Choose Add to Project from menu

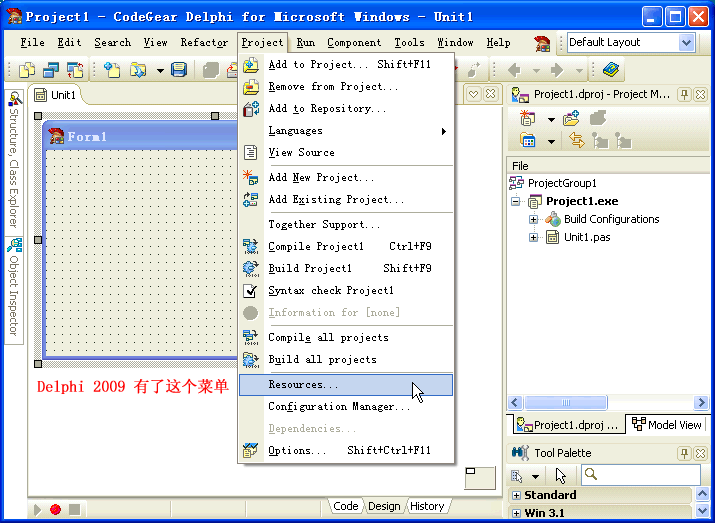pos(346,65)
